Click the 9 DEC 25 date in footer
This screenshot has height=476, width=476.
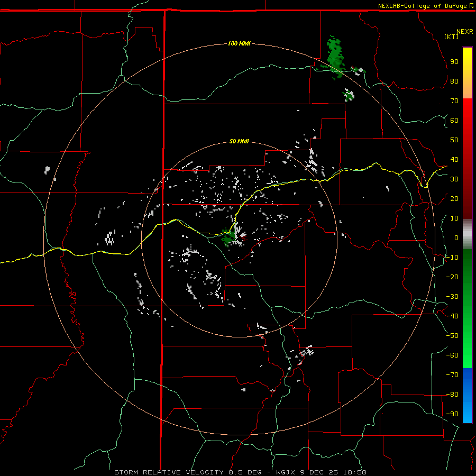point(319,472)
